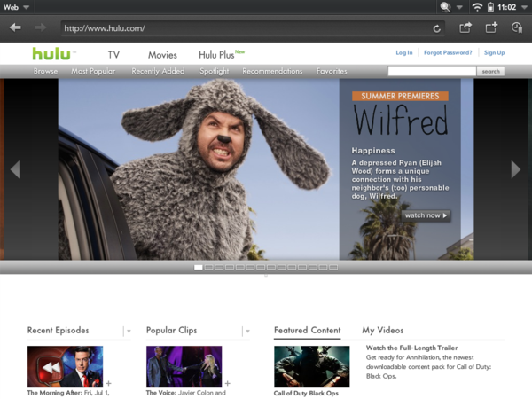Screen dimensions: 532x399
Task: Tap the share page icon
Action: coord(465,27)
